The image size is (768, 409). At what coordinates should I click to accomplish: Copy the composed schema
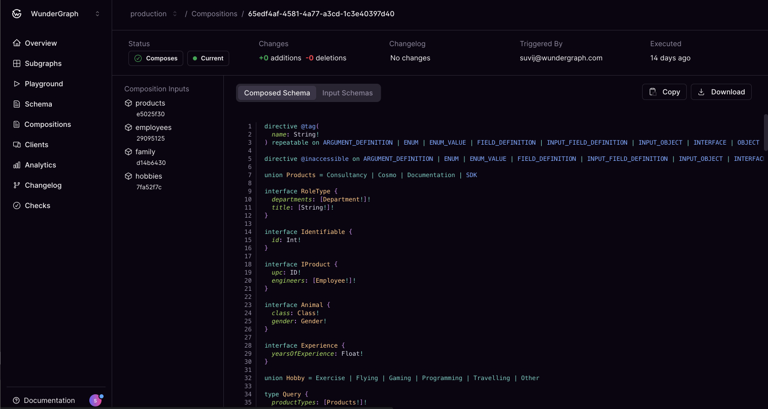(x=664, y=92)
